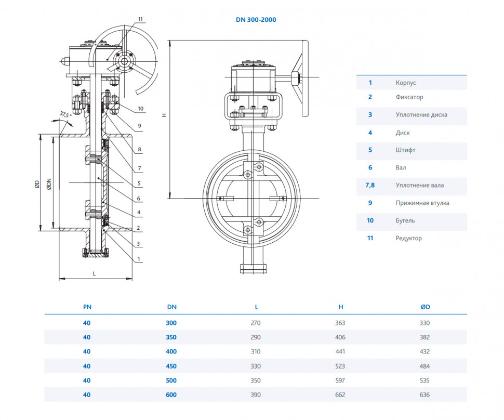
Task: Click the ØDN dimension label on the section view
Action: (49, 183)
